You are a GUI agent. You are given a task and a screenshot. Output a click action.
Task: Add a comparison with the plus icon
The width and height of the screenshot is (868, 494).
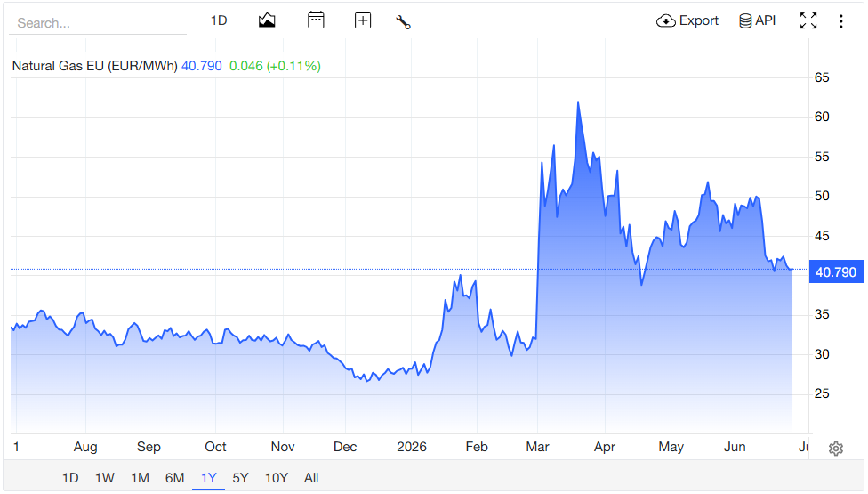pos(363,21)
